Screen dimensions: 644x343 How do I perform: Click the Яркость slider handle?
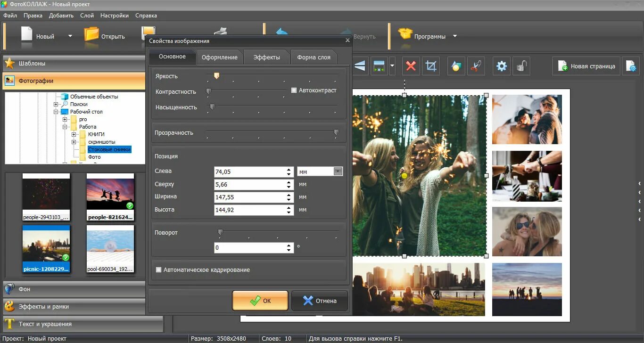[x=216, y=75]
